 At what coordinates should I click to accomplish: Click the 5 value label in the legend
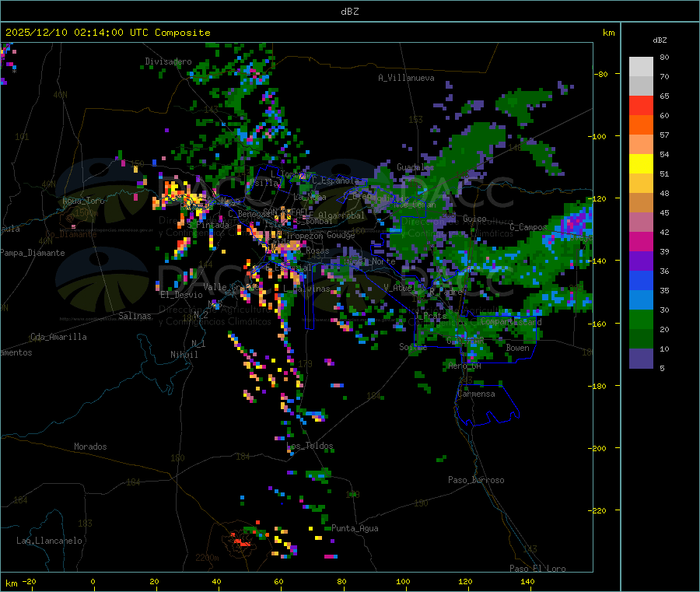click(662, 368)
